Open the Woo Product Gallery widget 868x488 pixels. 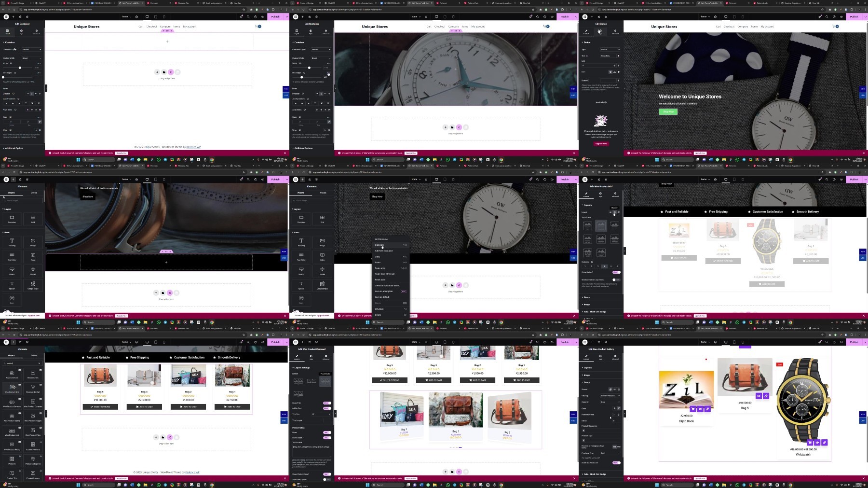[12, 416]
